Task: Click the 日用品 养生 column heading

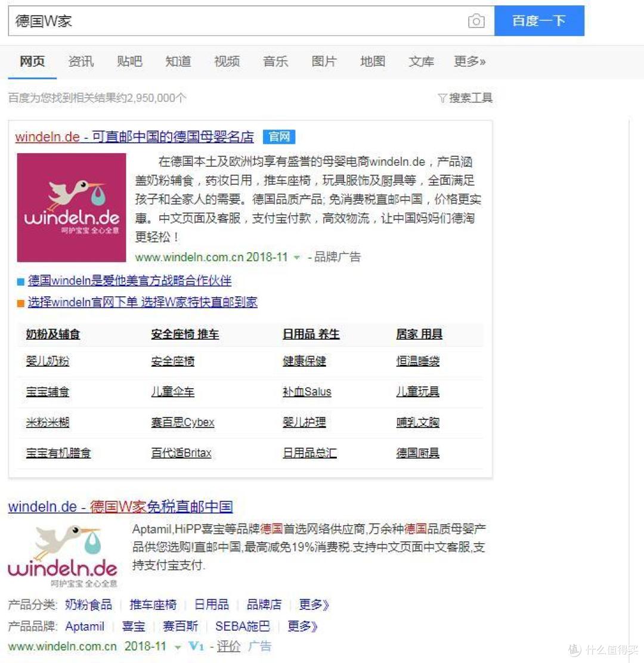Action: [311, 334]
